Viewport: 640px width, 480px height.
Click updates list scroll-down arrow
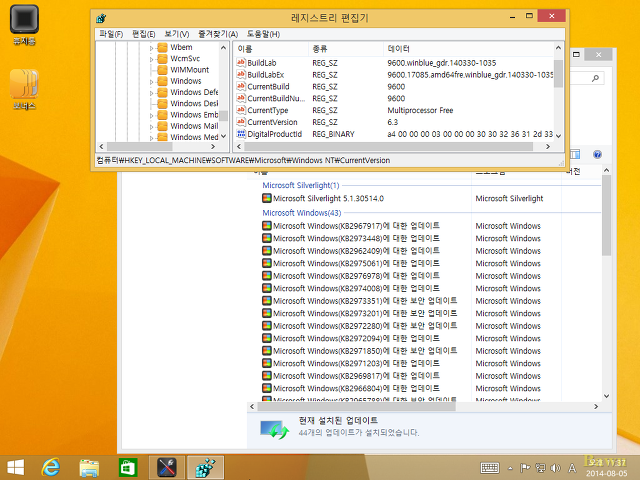click(x=607, y=396)
